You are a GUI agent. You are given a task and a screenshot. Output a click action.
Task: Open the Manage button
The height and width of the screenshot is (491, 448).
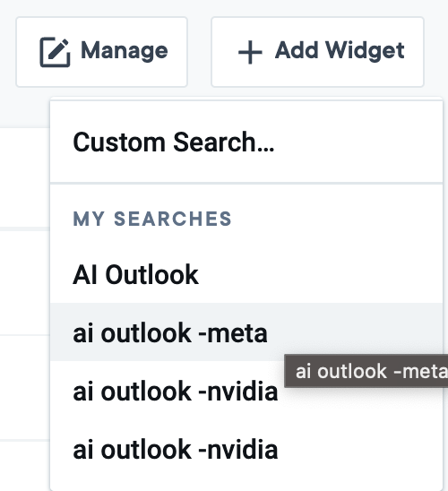[x=102, y=52]
